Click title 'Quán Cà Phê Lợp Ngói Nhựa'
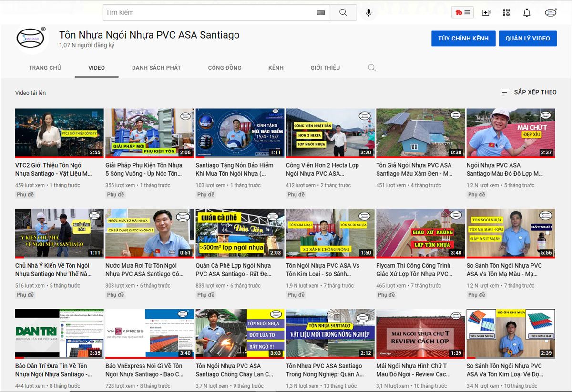 [x=234, y=270]
